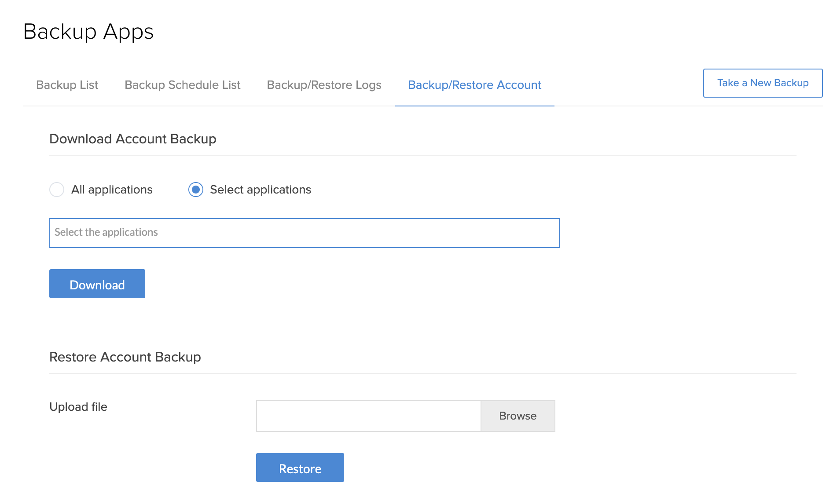Switch to Backup Schedule List tab
This screenshot has width=837, height=504.
tap(182, 85)
